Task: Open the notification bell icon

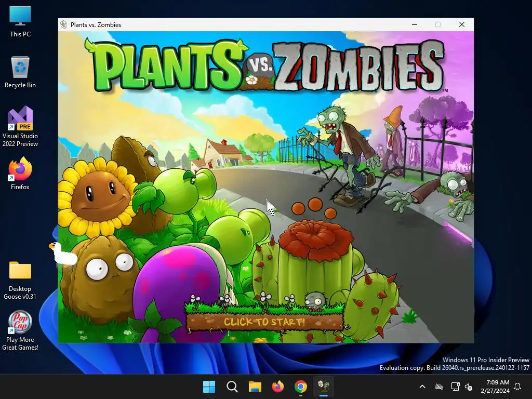Action: coord(518,387)
